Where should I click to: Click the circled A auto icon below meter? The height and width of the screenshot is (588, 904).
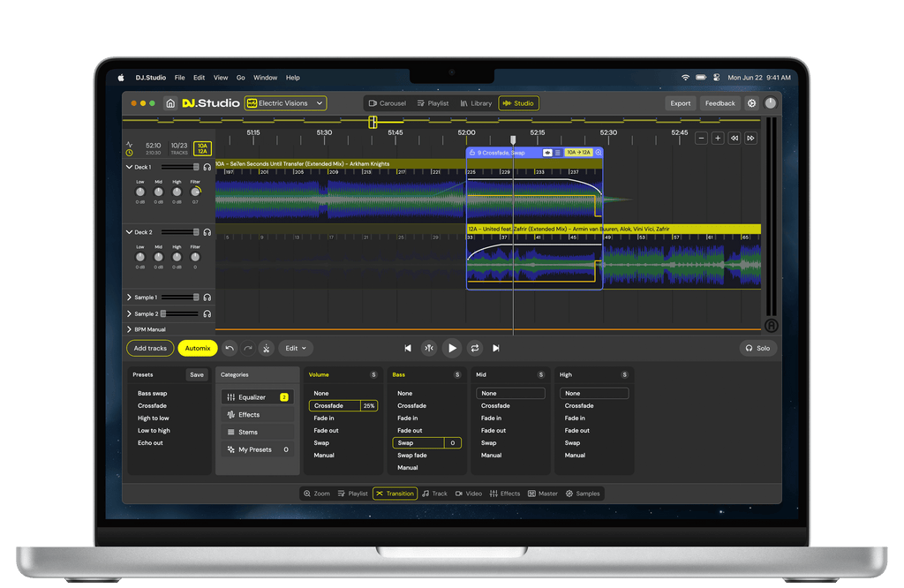click(x=772, y=326)
